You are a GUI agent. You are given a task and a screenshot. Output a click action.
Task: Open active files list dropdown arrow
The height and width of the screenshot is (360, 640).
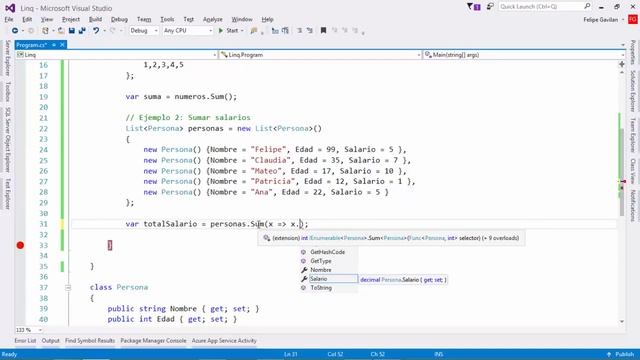[x=623, y=45]
